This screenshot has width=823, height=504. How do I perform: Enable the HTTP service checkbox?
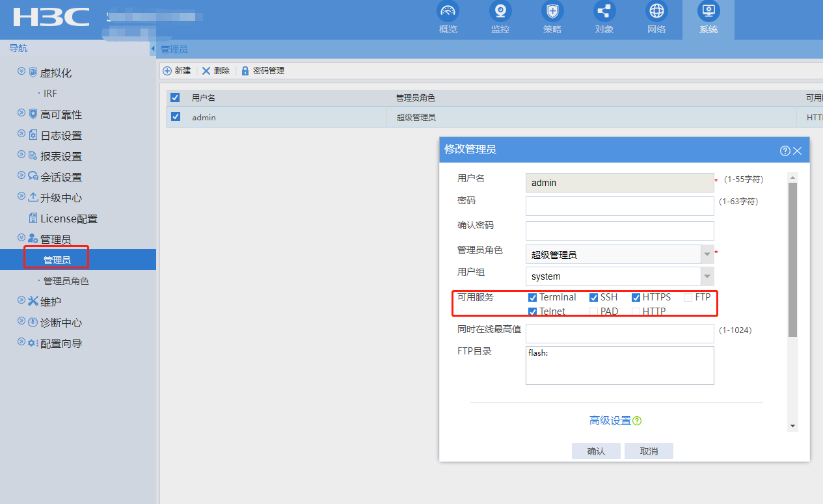pyautogui.click(x=636, y=312)
